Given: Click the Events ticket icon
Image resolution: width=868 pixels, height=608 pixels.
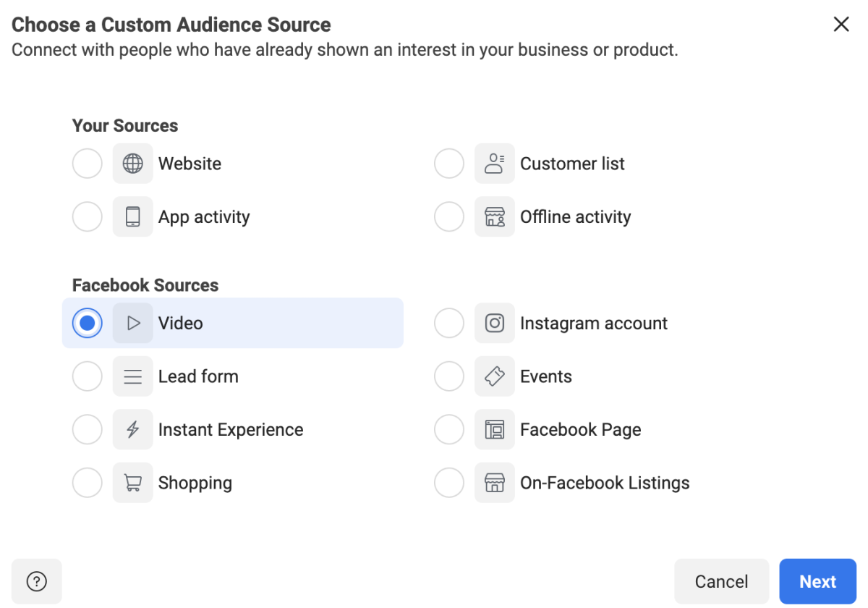Looking at the screenshot, I should tap(495, 376).
